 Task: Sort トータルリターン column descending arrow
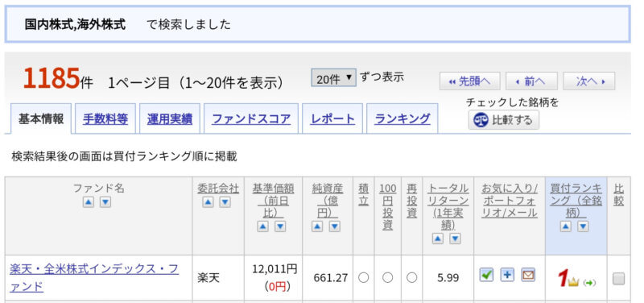[455, 239]
